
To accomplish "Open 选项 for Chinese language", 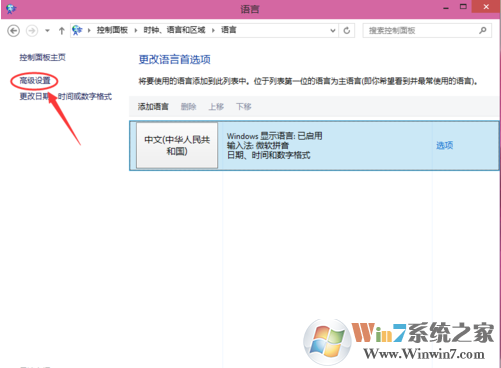I will tap(445, 145).
